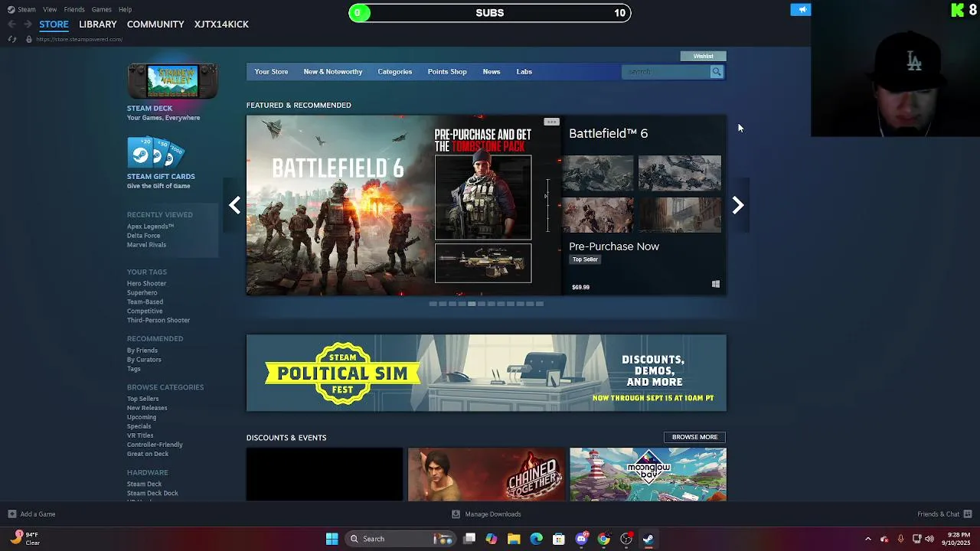Click the Steam back navigation arrow

coord(11,24)
